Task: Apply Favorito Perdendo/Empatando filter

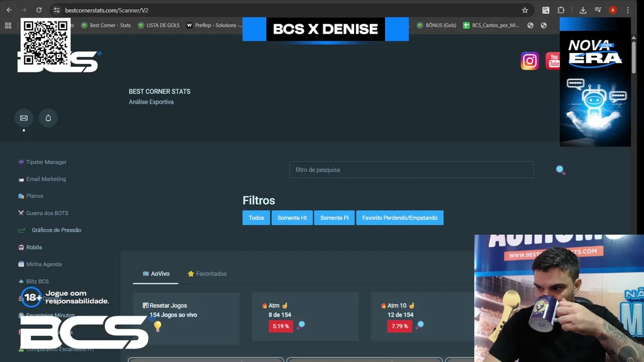Action: (x=399, y=218)
